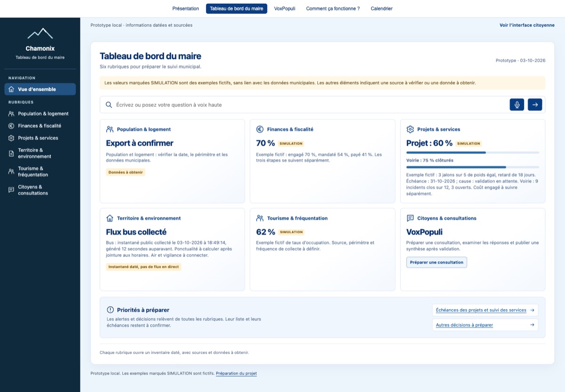Select the Tableau de bord du maire tab
The height and width of the screenshot is (392, 565).
point(236,8)
